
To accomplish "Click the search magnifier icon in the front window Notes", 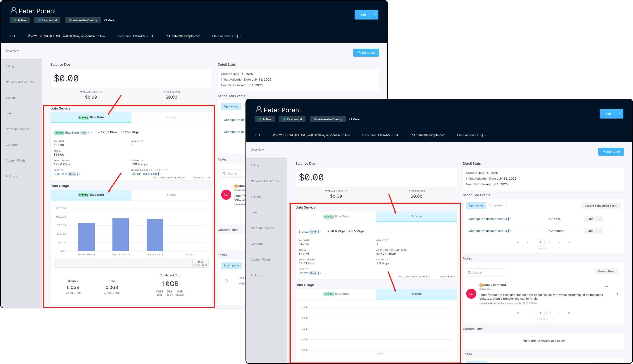I will pyautogui.click(x=470, y=273).
